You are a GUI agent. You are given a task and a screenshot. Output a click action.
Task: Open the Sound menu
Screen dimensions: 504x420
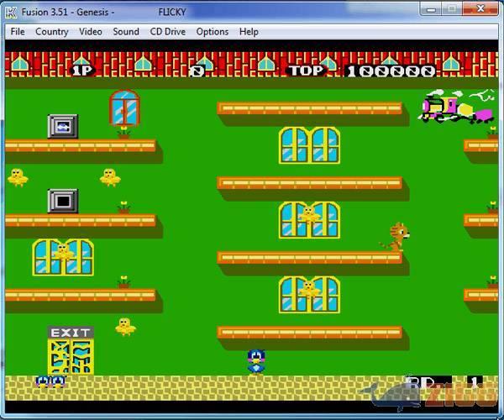(x=126, y=32)
